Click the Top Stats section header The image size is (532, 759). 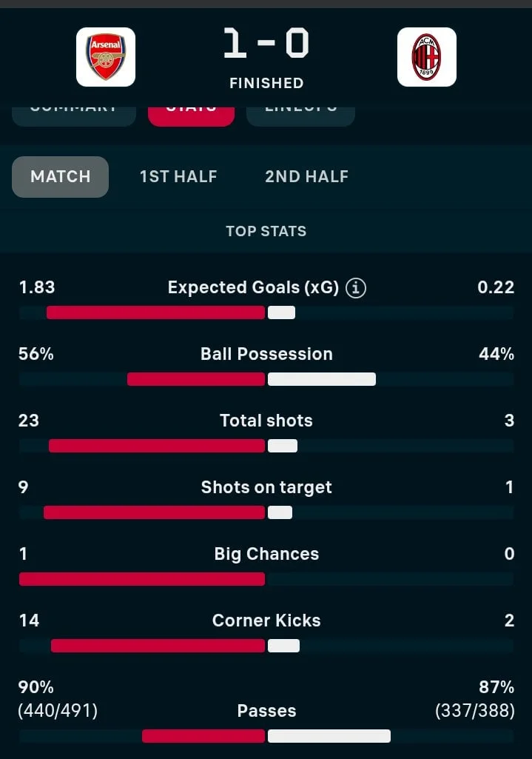click(266, 231)
